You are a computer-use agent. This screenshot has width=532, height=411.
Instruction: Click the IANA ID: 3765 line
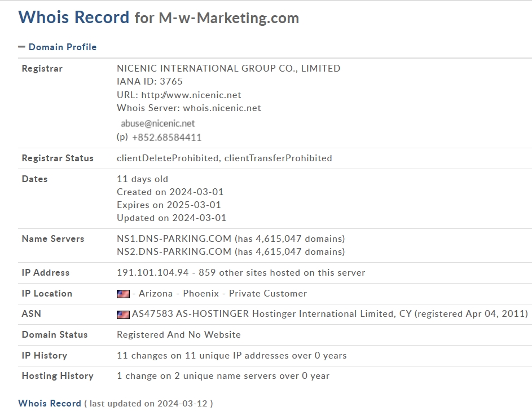click(x=150, y=81)
